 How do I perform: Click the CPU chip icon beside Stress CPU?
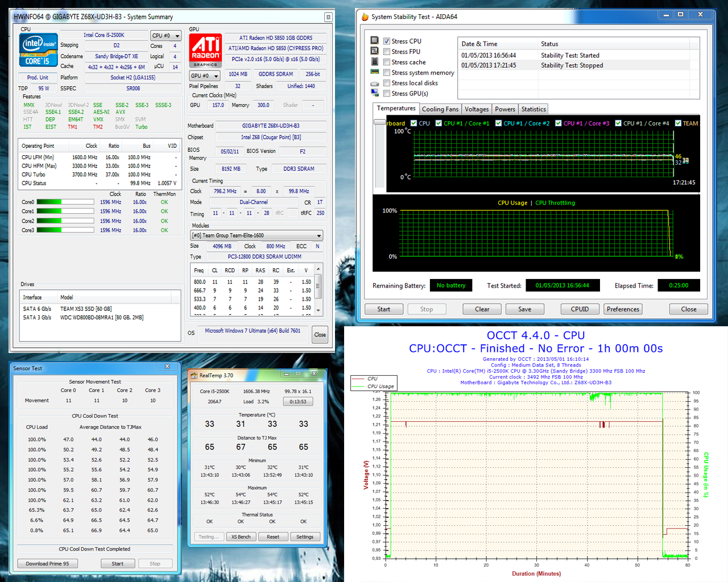[374, 41]
